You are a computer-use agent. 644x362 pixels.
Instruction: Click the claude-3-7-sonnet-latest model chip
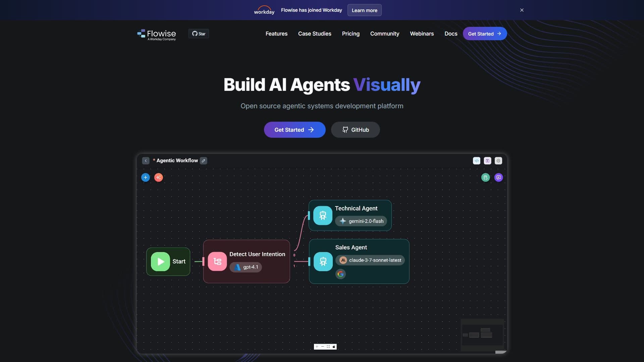pyautogui.click(x=370, y=260)
